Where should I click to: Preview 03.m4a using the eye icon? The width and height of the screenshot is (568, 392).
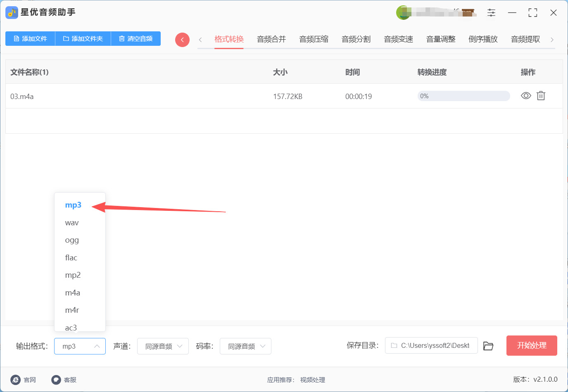pyautogui.click(x=526, y=96)
